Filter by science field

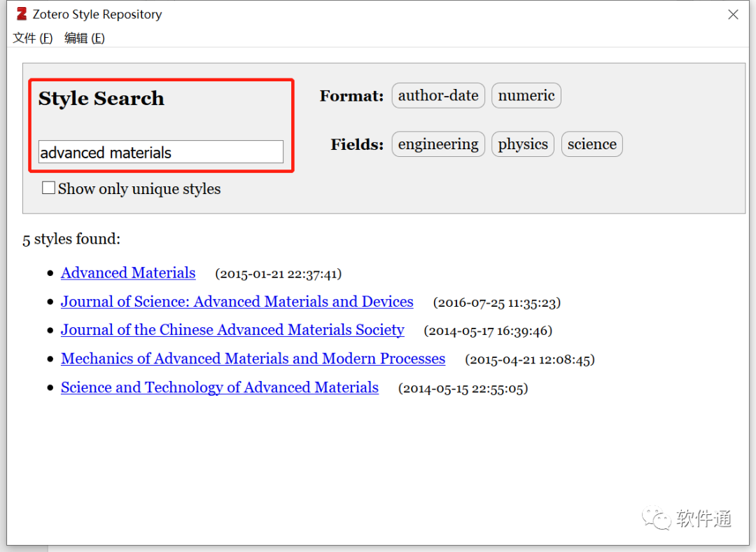click(591, 144)
